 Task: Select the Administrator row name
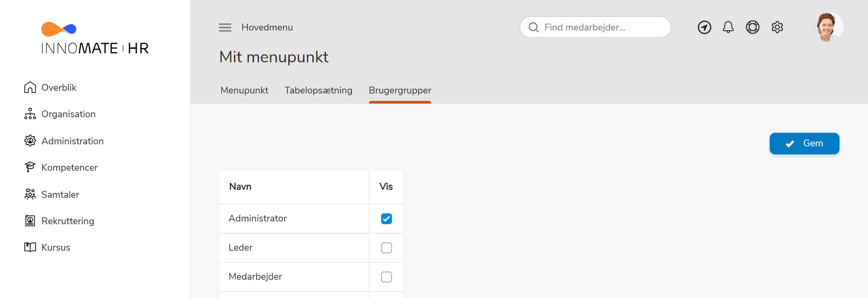pos(258,218)
